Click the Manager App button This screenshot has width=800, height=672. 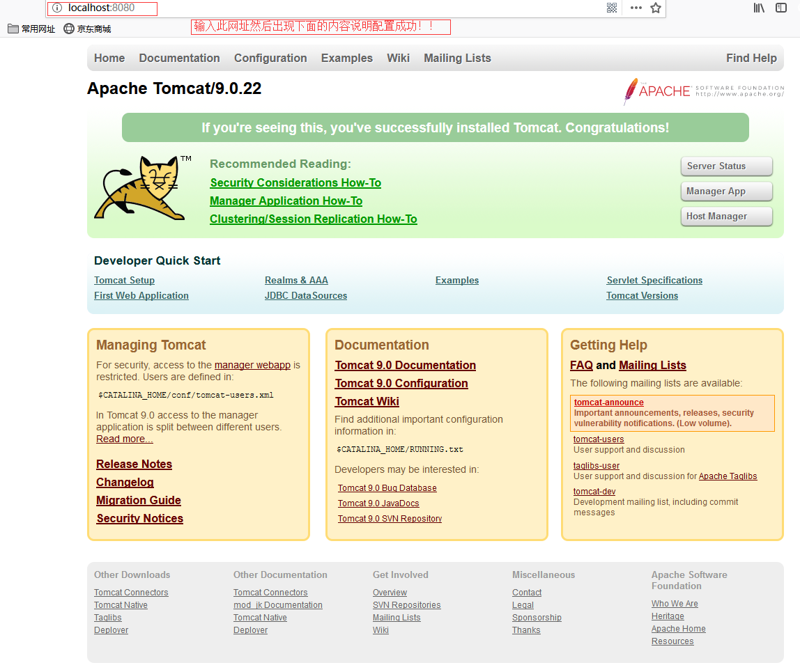point(726,191)
